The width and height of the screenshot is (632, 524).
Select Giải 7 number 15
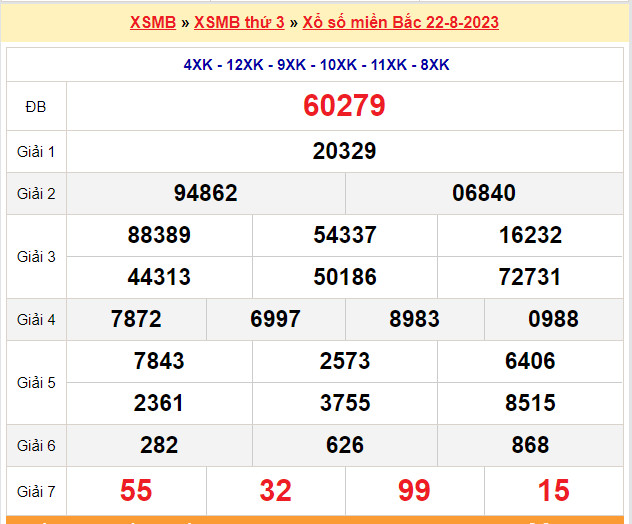click(x=553, y=491)
